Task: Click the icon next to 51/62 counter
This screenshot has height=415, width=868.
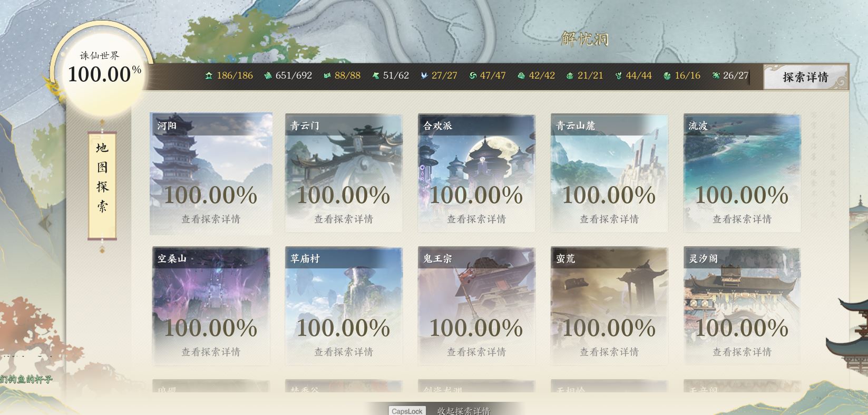Action: (376, 76)
